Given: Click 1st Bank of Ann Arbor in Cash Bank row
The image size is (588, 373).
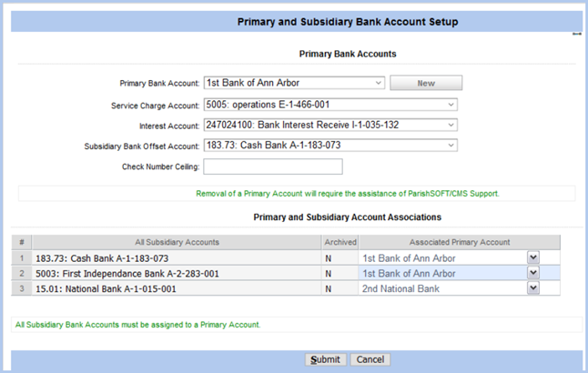Looking at the screenshot, I should pos(409,258).
